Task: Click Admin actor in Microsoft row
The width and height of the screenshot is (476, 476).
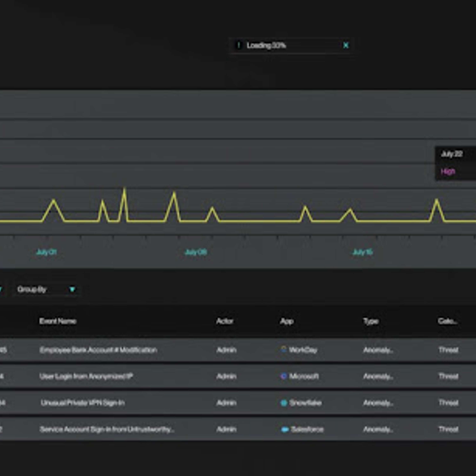Action: (x=226, y=376)
